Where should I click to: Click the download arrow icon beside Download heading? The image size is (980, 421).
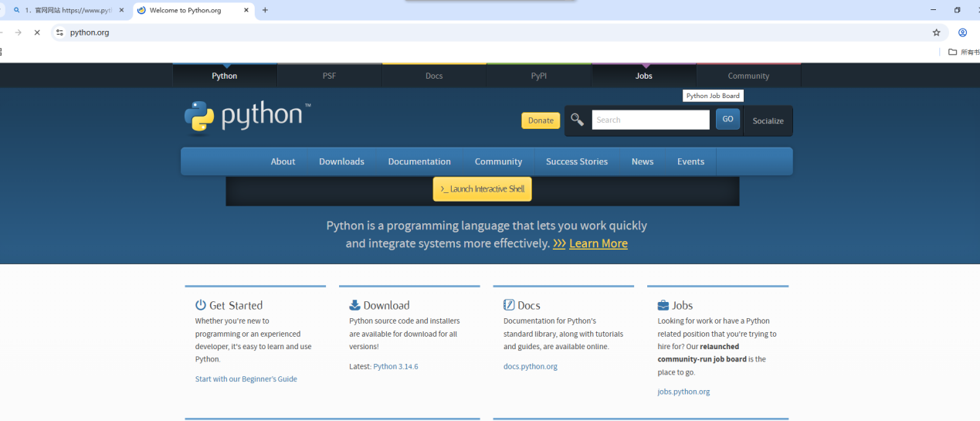354,305
